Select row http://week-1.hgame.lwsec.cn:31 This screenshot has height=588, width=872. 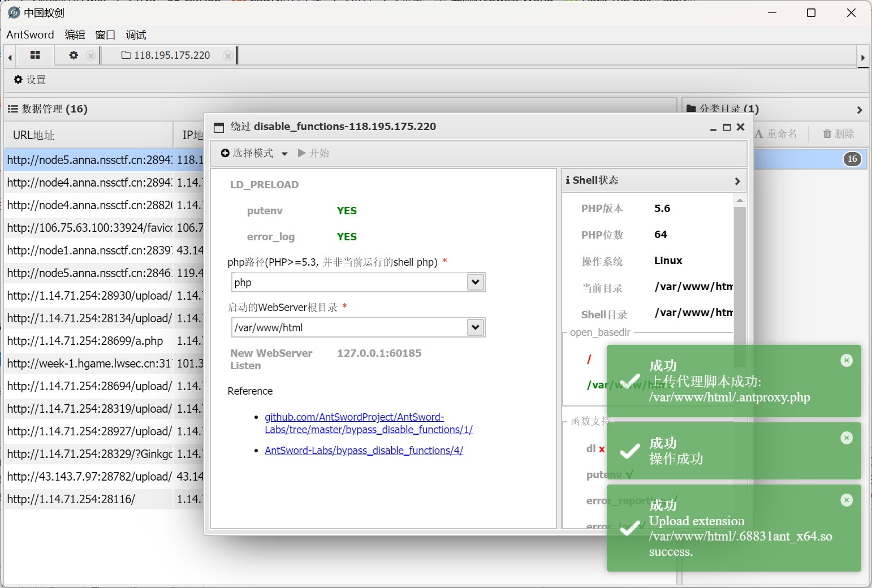pos(104,364)
